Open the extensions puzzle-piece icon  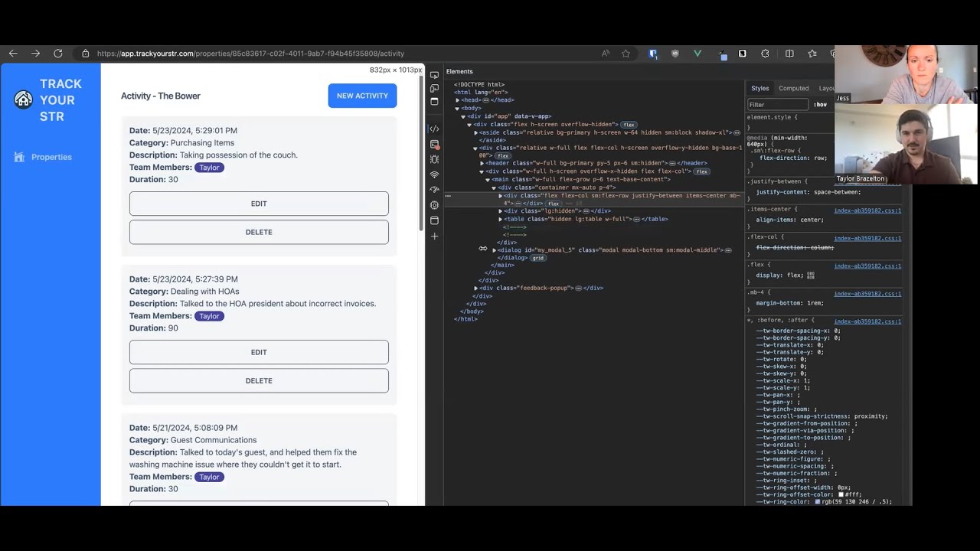(765, 54)
